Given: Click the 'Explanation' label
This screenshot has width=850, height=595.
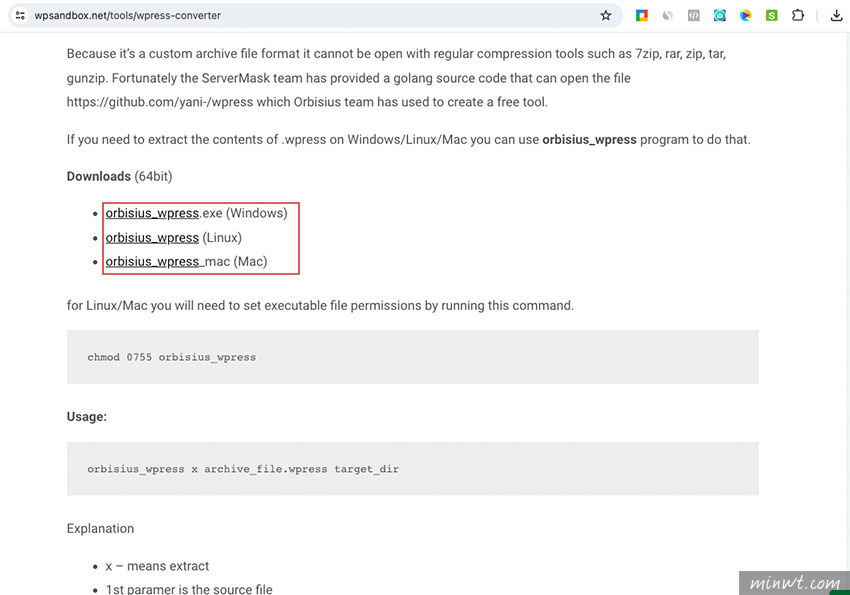Looking at the screenshot, I should [100, 528].
